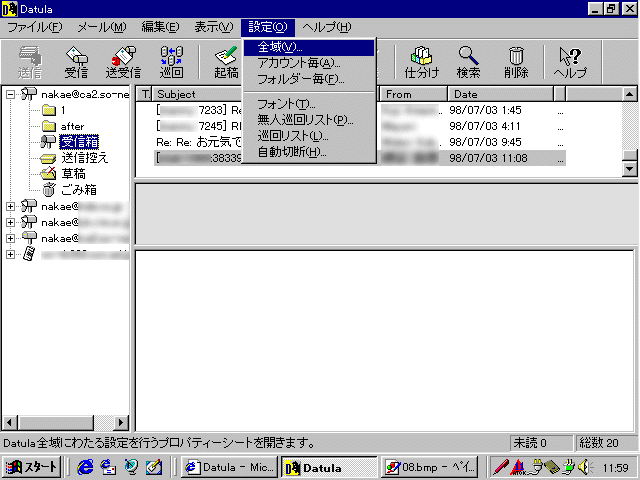Click the 削除 trash can toolbar icon
Image resolution: width=640 pixels, height=480 pixels.
click(x=516, y=62)
